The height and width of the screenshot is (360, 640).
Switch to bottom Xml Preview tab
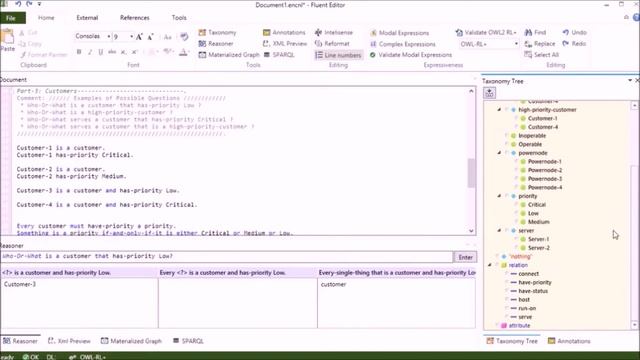69,341
